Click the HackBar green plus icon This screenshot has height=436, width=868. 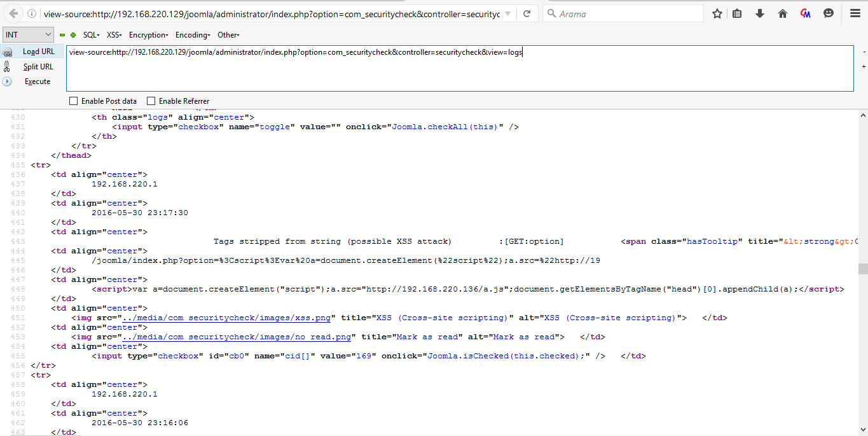click(x=73, y=35)
